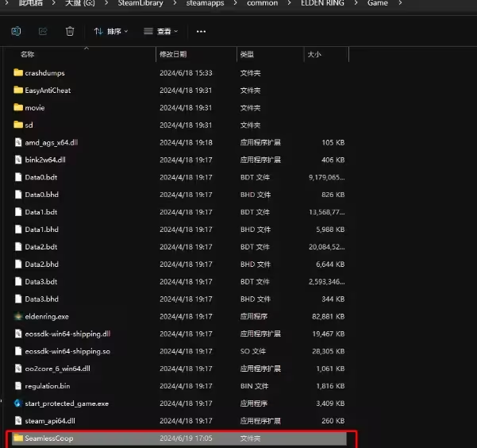
Task: Click the SeamlessCoop folder icon
Action: [18, 438]
